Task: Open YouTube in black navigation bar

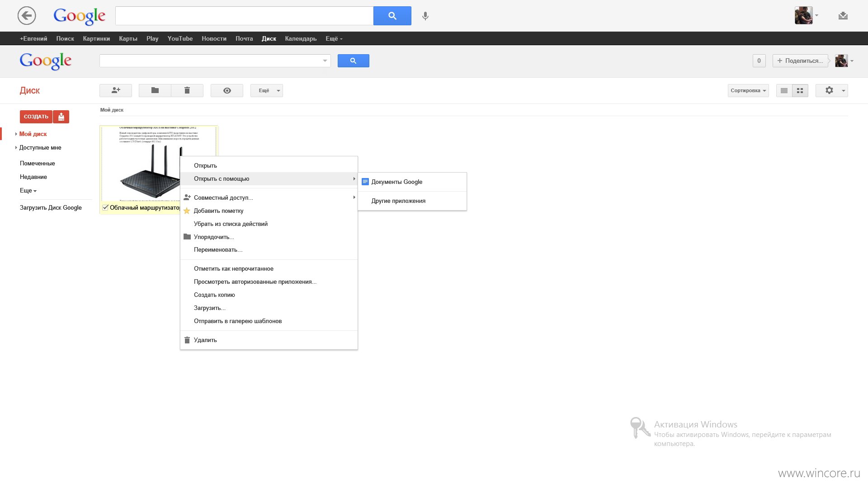Action: pos(180,38)
